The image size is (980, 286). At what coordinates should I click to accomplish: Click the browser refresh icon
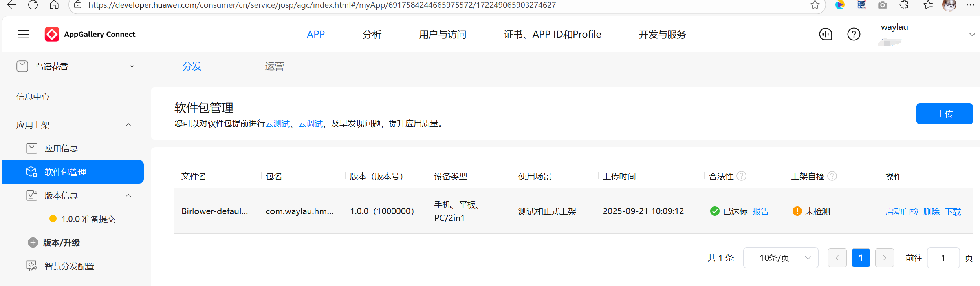pyautogui.click(x=33, y=5)
